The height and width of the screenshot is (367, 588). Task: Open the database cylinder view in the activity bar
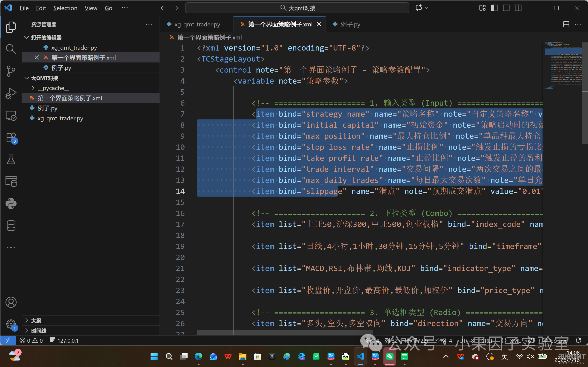pyautogui.click(x=11, y=226)
